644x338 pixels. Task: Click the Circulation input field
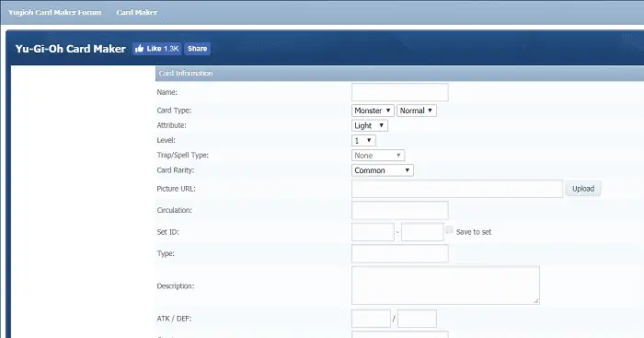399,210
